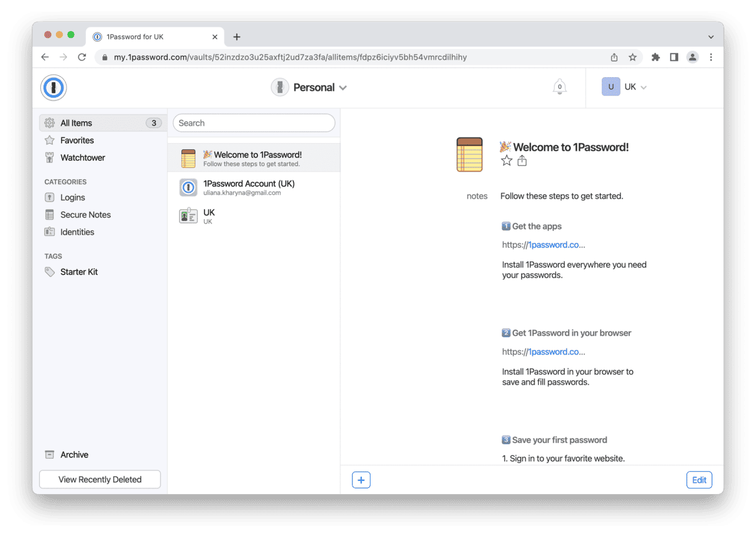
Task: Click the add new item plus button
Action: pyautogui.click(x=361, y=480)
